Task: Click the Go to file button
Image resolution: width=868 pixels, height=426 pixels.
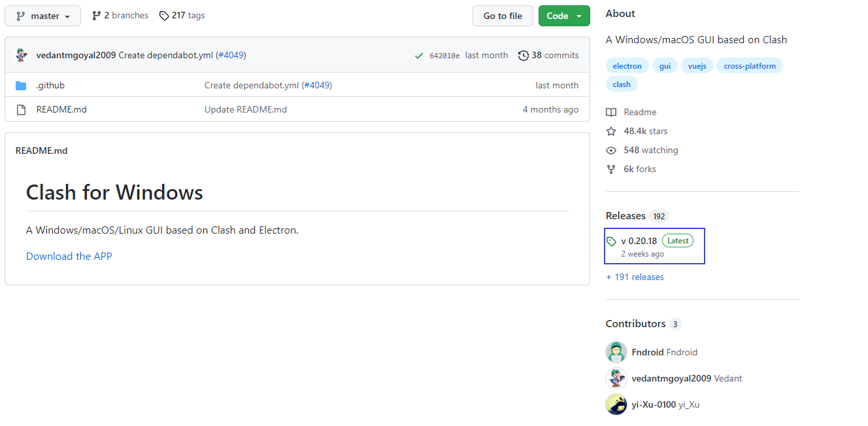Action: point(502,16)
